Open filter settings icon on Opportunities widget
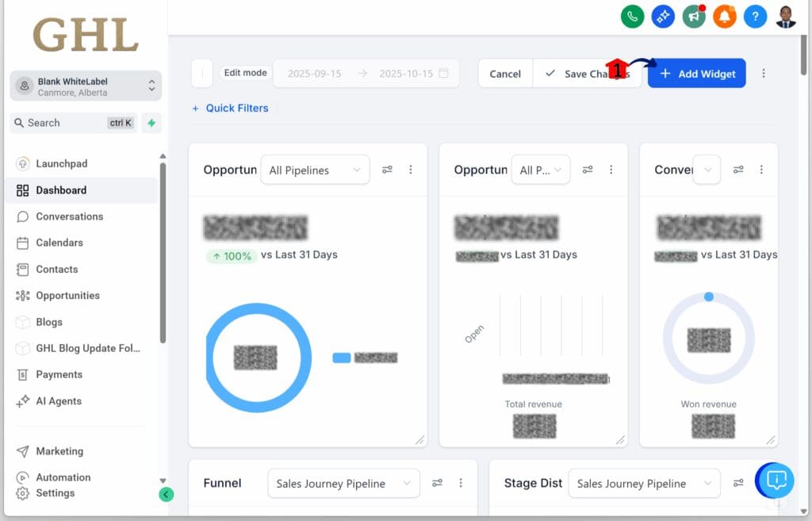This screenshot has width=812, height=521. [x=388, y=169]
